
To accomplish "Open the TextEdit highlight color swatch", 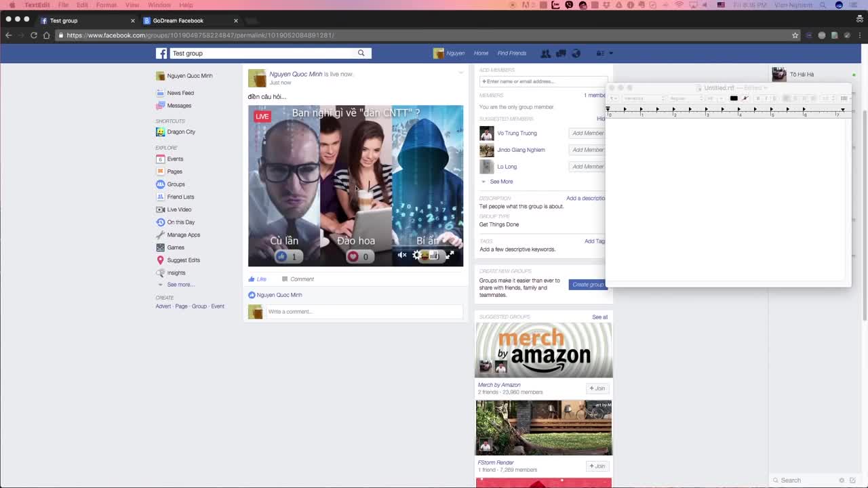I will tap(745, 98).
